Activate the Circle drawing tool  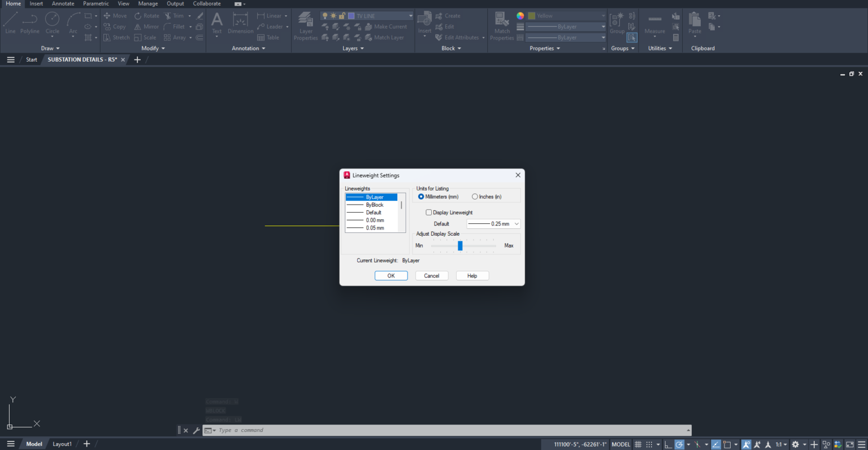click(52, 24)
